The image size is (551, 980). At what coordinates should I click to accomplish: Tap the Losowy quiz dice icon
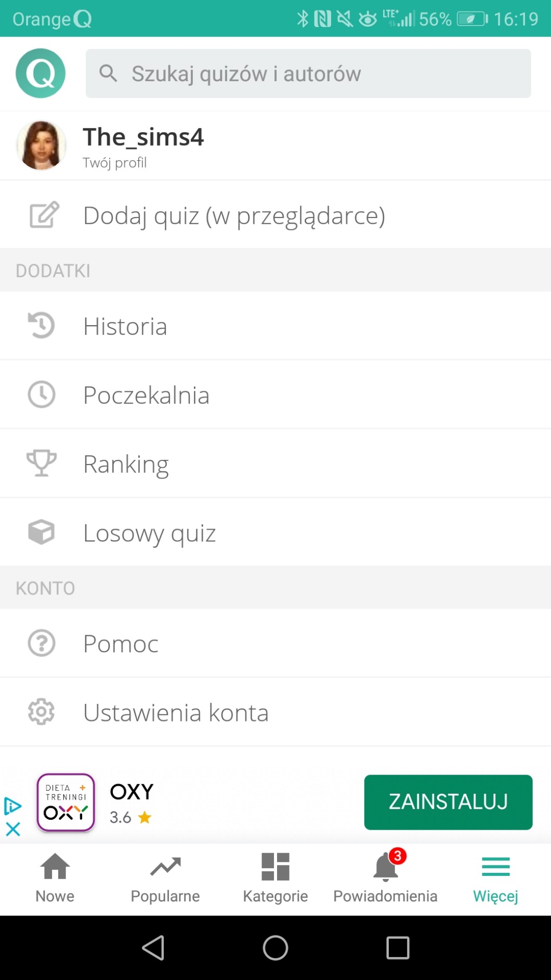point(42,532)
